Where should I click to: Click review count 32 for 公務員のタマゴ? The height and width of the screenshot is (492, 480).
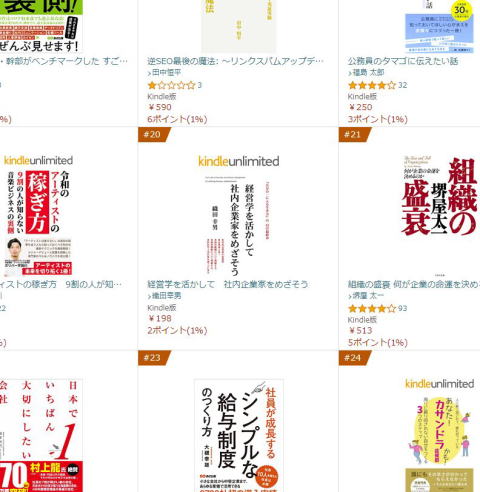[403, 85]
